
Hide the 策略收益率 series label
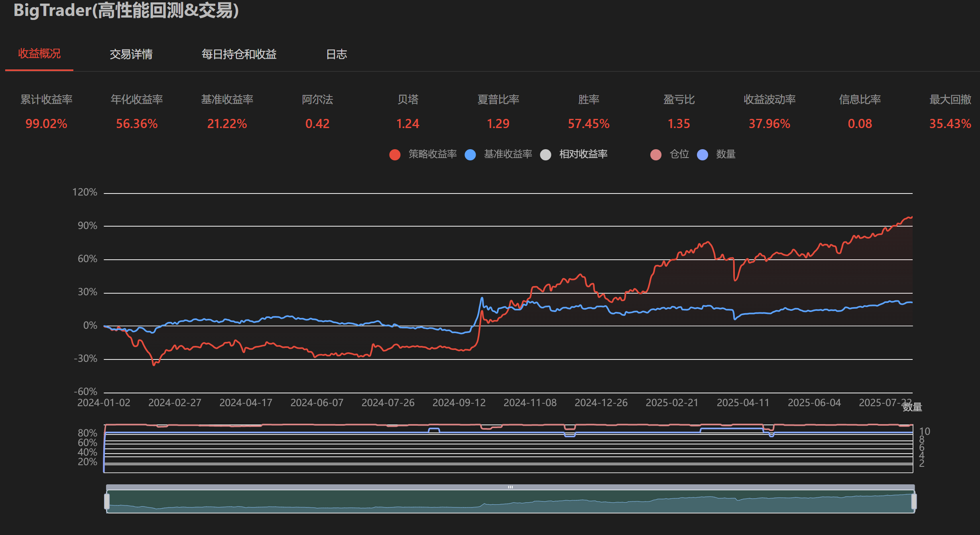coord(432,154)
